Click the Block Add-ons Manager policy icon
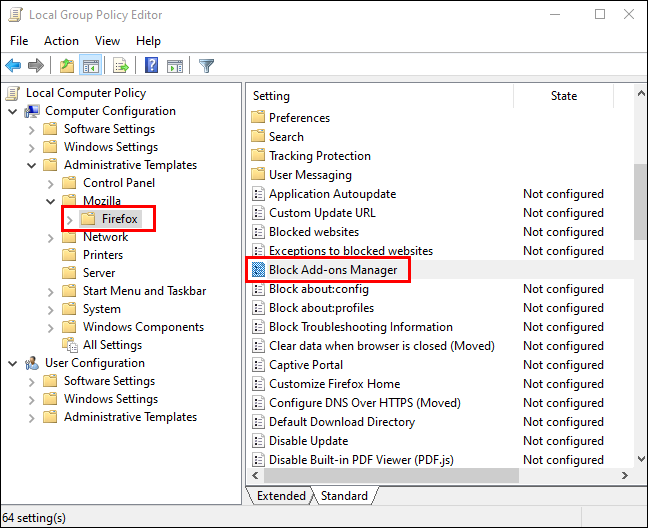Image resolution: width=648 pixels, height=528 pixels. point(258,270)
